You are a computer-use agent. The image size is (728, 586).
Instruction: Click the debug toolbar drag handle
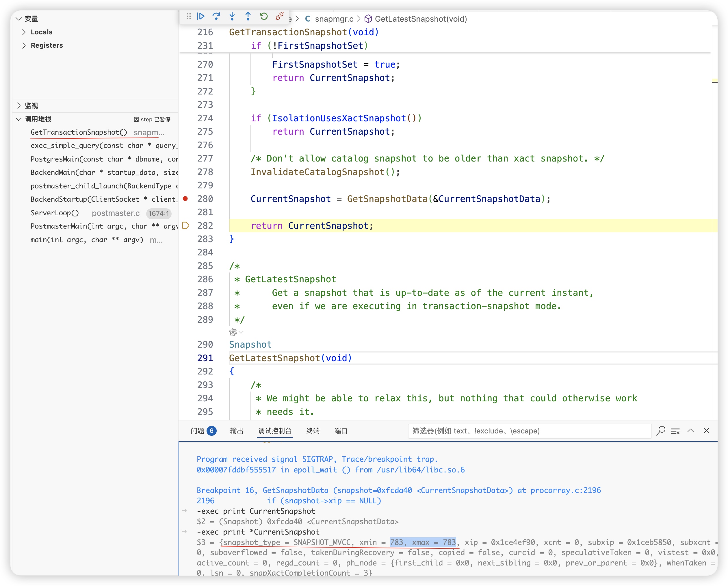[x=189, y=16]
